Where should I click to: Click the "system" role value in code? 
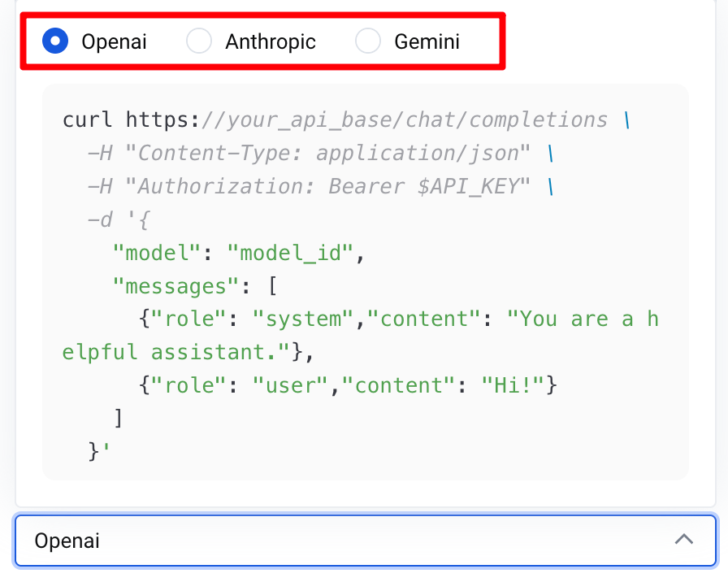(305, 319)
